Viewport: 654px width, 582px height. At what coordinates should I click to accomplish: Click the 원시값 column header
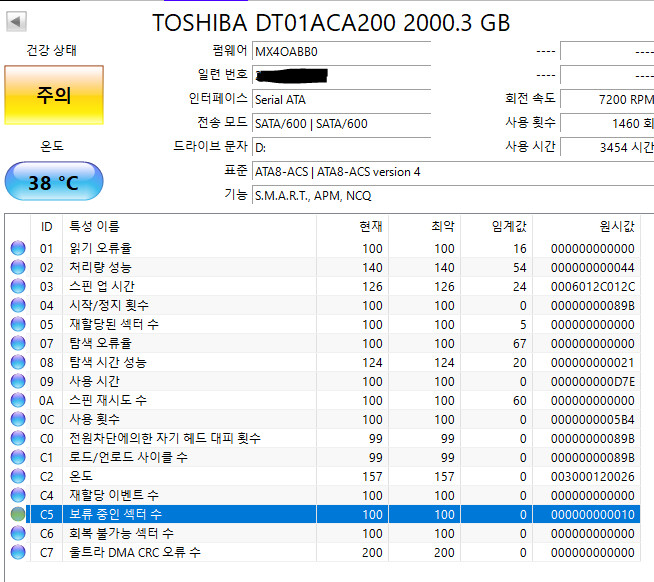pyautogui.click(x=586, y=226)
